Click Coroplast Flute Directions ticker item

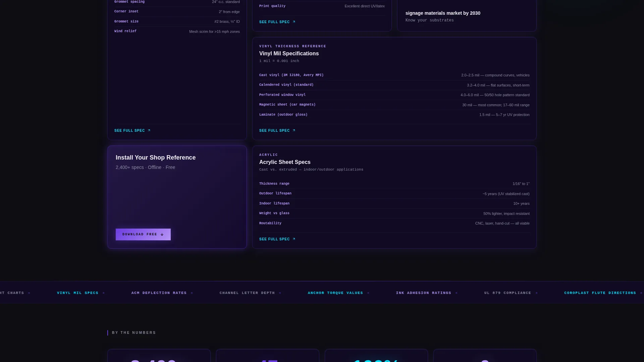600,293
